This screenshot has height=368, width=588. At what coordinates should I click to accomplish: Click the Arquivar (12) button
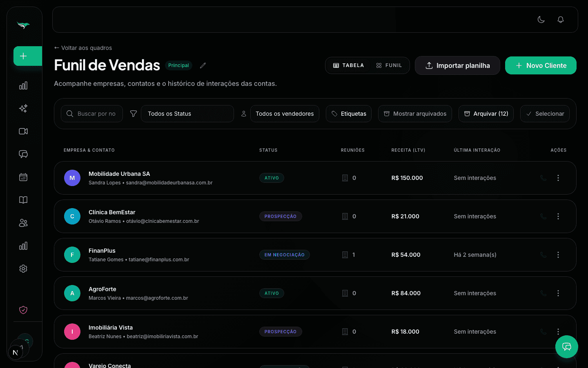tap(486, 114)
